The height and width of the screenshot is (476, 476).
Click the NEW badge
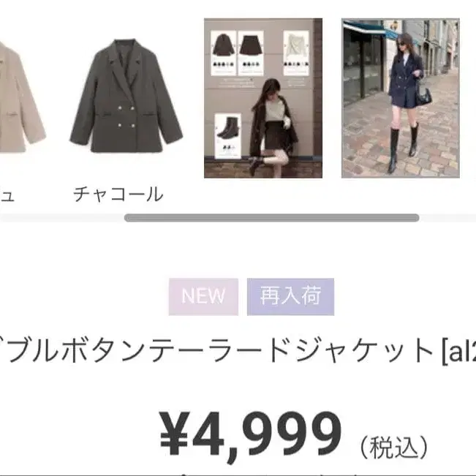pos(203,297)
